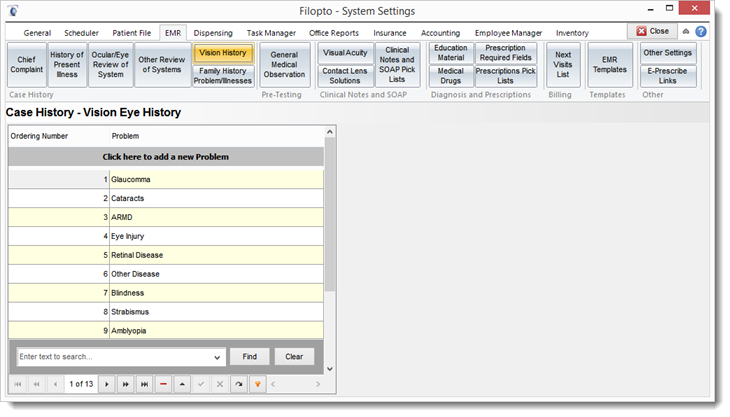
Task: Open the Dispensing tab
Action: pyautogui.click(x=213, y=33)
